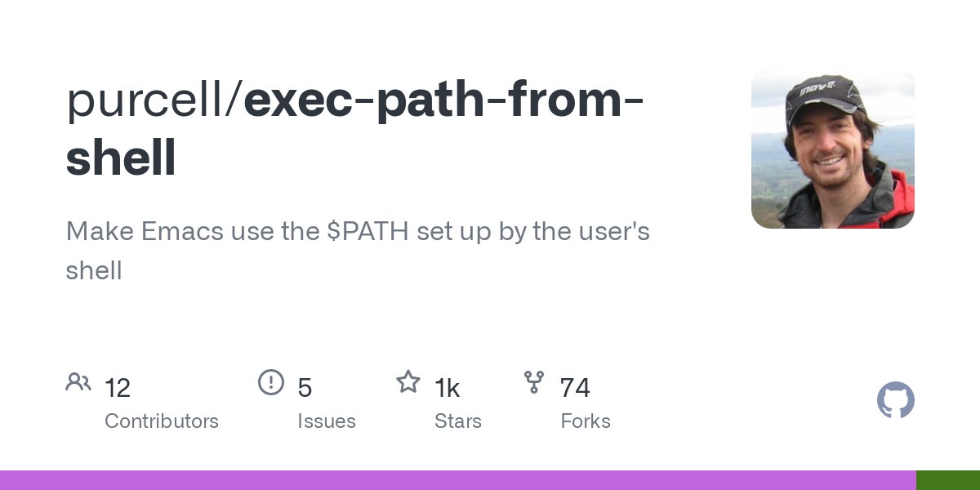Click the contributors count "12"
Screen dimensions: 980x490
[x=118, y=388]
